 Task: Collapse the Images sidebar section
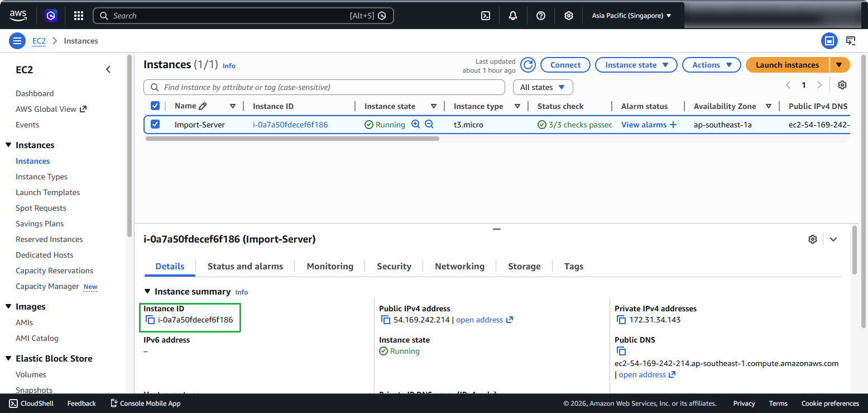(8, 306)
